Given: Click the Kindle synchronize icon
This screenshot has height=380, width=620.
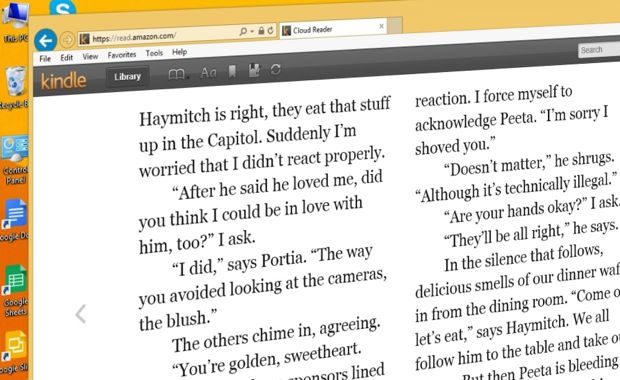Looking at the screenshot, I should pyautogui.click(x=276, y=70).
